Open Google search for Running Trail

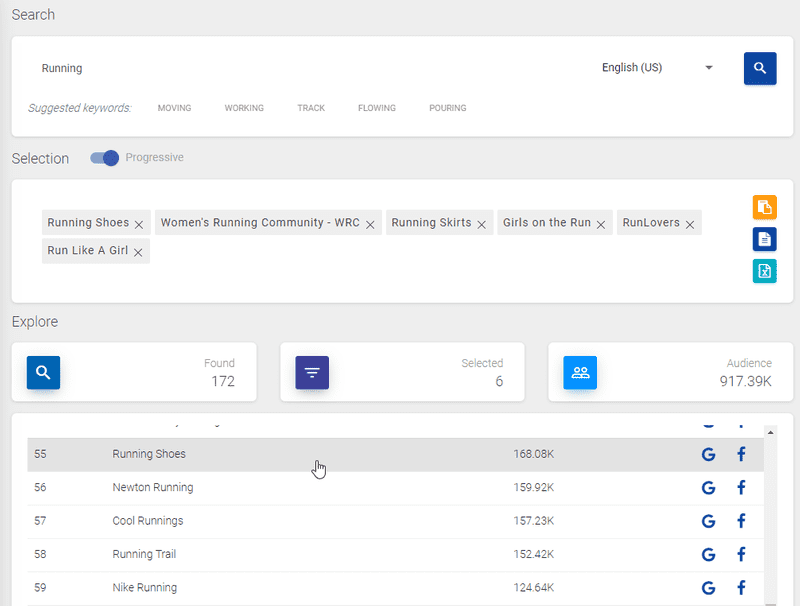pos(708,554)
